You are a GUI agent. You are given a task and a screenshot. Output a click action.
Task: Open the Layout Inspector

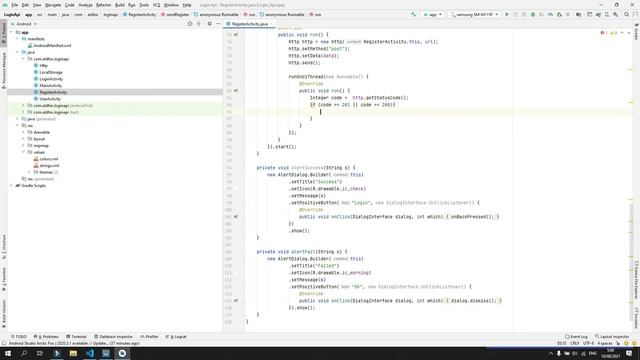612,337
